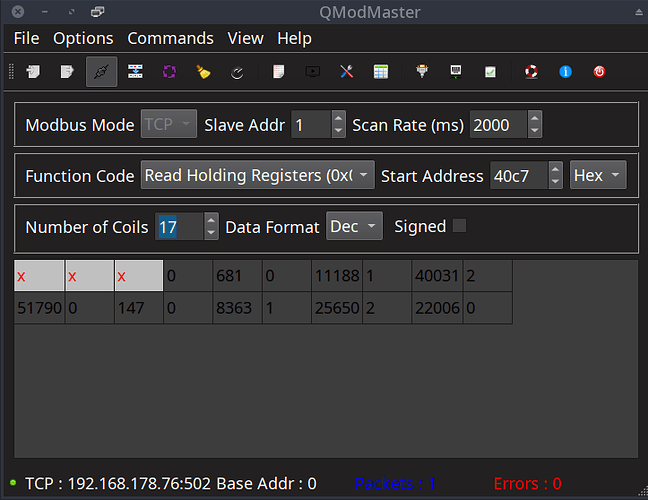The width and height of the screenshot is (648, 500).
Task: Open the blue About info icon
Action: coord(565,72)
